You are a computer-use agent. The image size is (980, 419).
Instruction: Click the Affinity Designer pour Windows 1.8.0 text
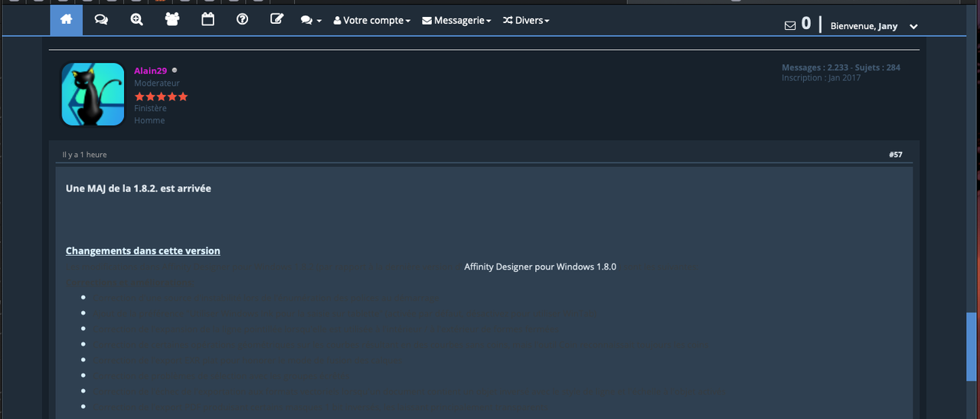click(x=540, y=267)
